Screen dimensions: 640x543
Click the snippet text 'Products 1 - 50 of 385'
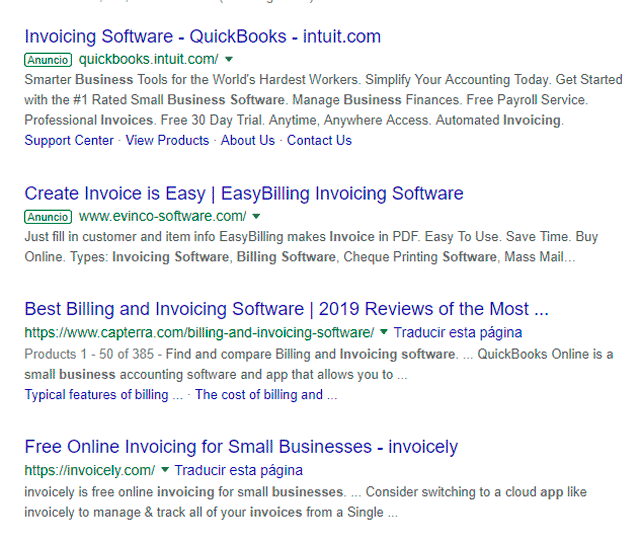pyautogui.click(x=89, y=354)
